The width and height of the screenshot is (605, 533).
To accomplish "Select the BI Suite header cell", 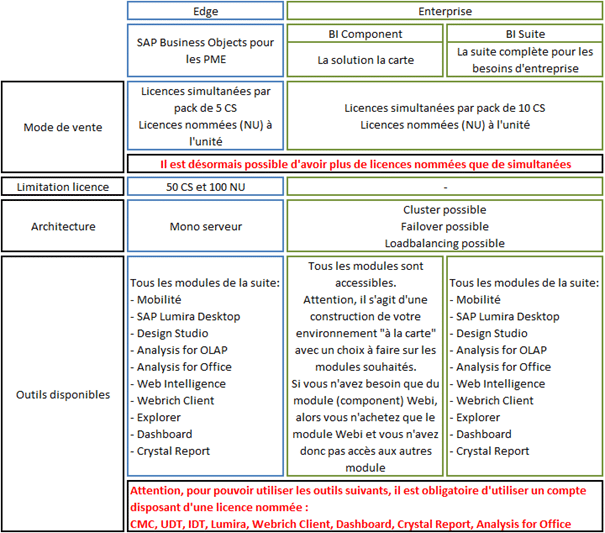I will pyautogui.click(x=525, y=34).
